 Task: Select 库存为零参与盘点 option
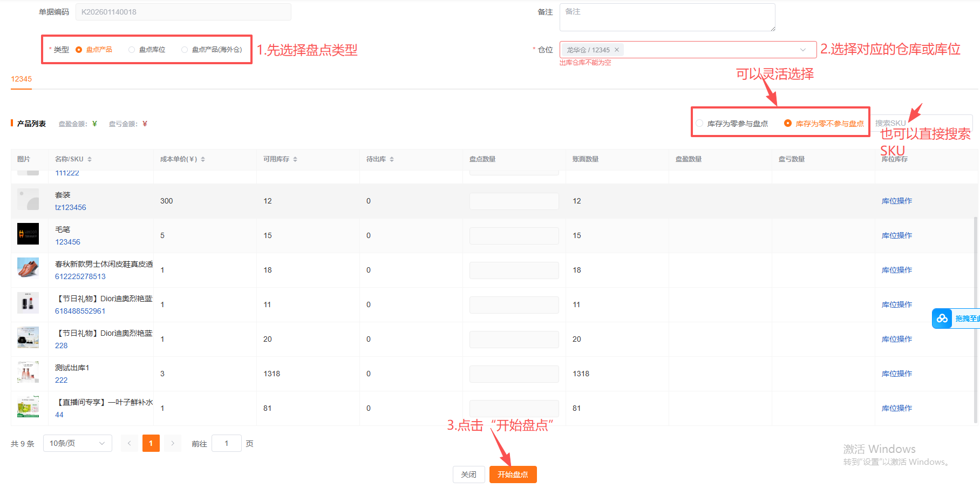tap(700, 124)
